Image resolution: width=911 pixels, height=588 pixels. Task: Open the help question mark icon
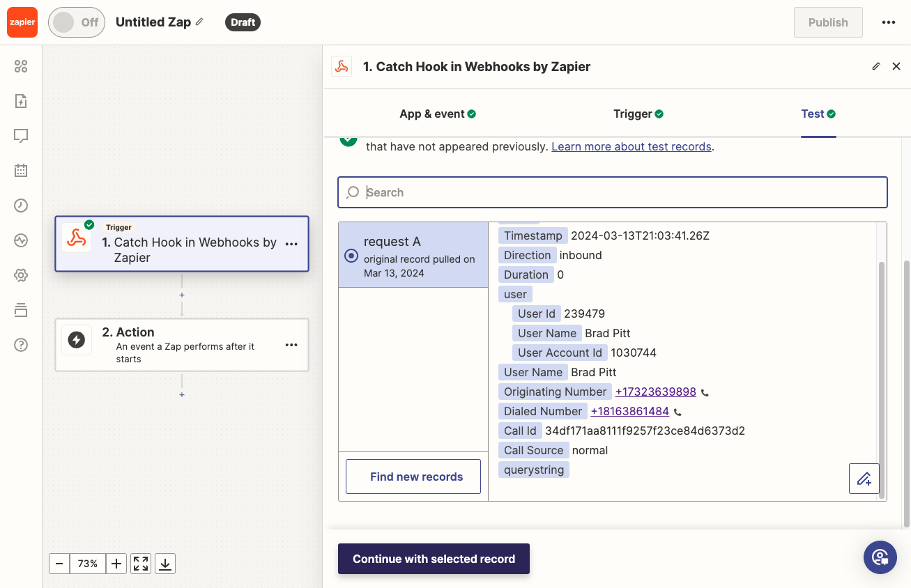click(21, 345)
